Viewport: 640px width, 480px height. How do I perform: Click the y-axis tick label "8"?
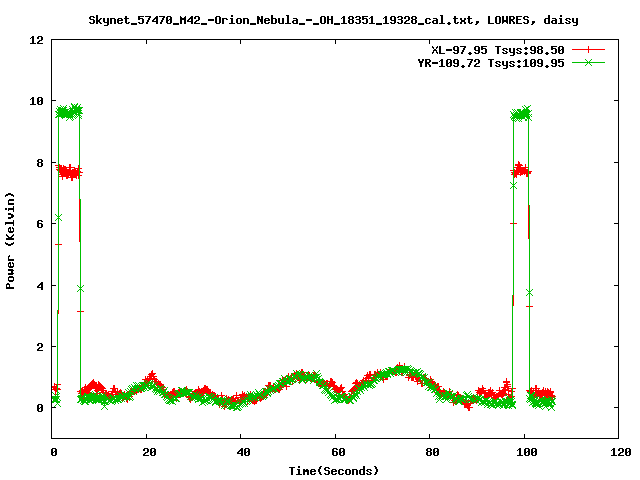[x=40, y=163]
